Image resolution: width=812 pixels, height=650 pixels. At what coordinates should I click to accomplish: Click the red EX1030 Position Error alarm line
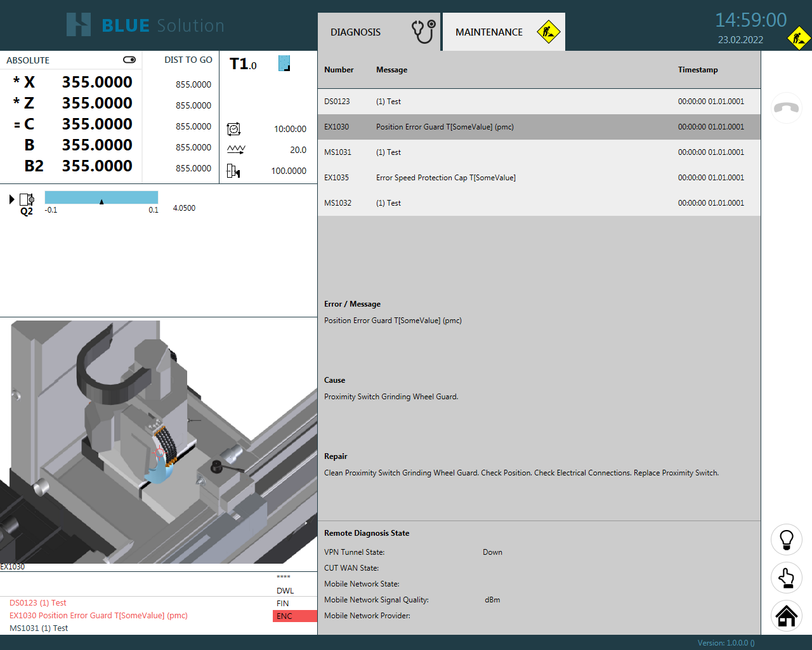click(98, 616)
